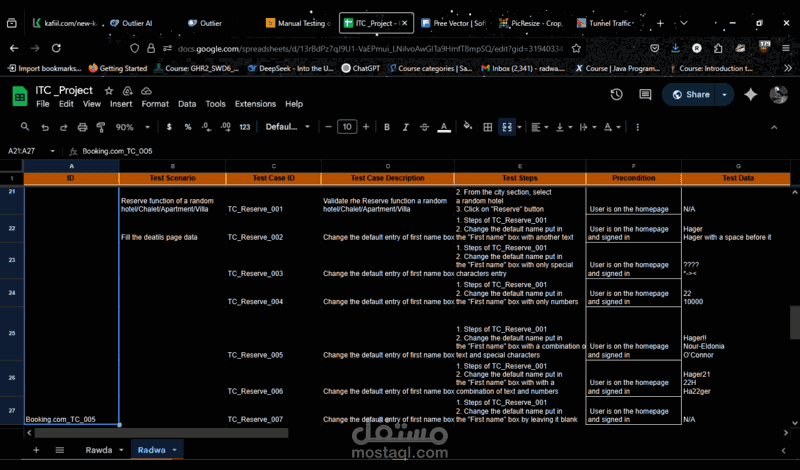The image size is (800, 470).
Task: Open the all sheets list icon
Action: 60,450
